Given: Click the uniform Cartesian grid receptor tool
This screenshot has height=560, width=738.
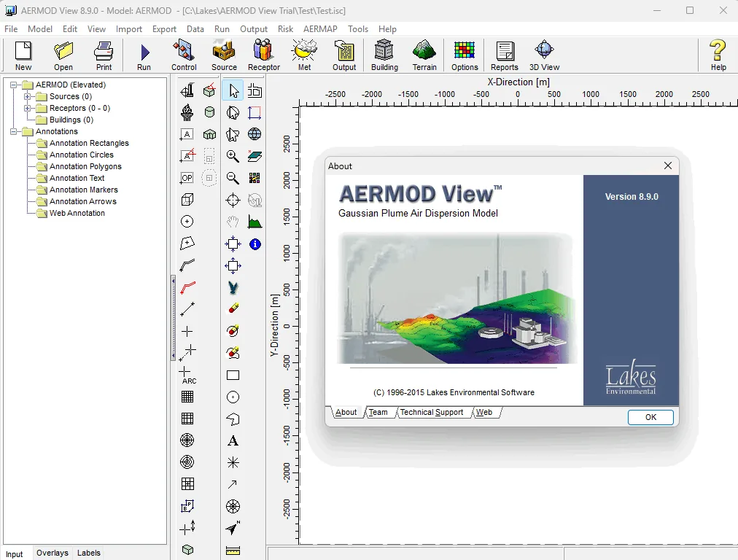Looking at the screenshot, I should click(187, 397).
